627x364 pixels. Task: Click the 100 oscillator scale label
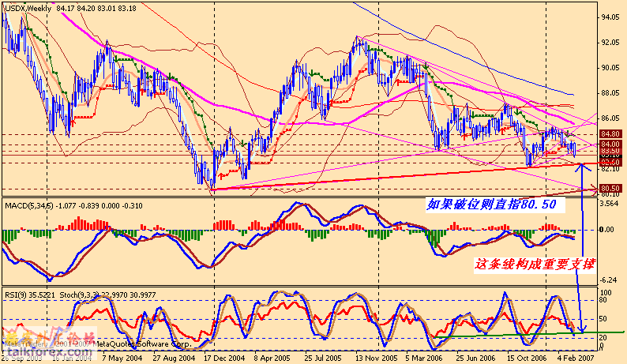click(606, 293)
